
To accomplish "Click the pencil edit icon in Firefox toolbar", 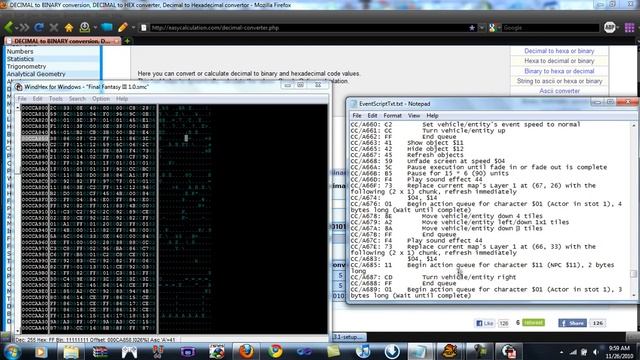I will [x=122, y=27].
